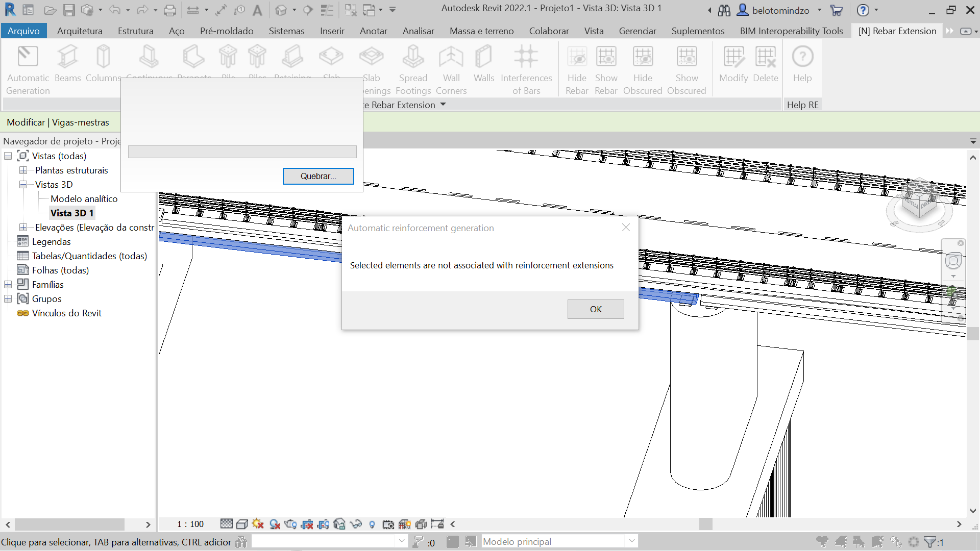Select the Hide Obscured tool

[643, 69]
